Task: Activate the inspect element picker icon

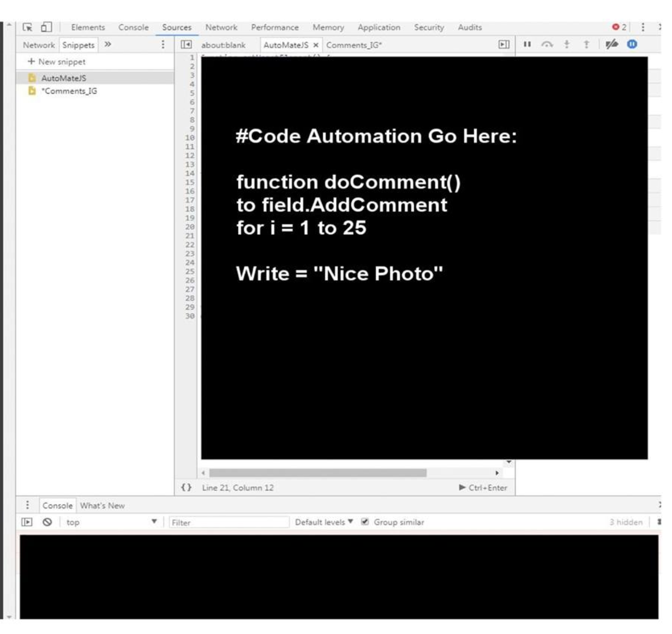Action: click(x=28, y=27)
